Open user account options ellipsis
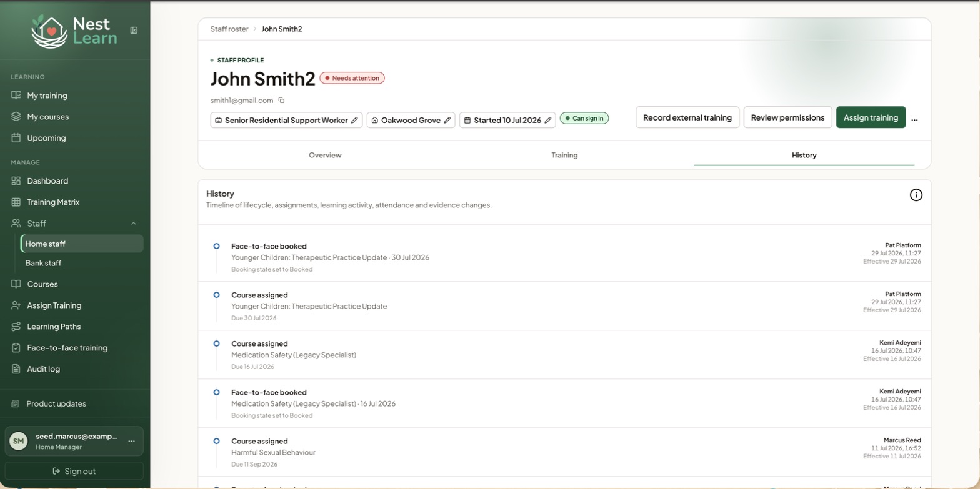980x489 pixels. click(131, 442)
